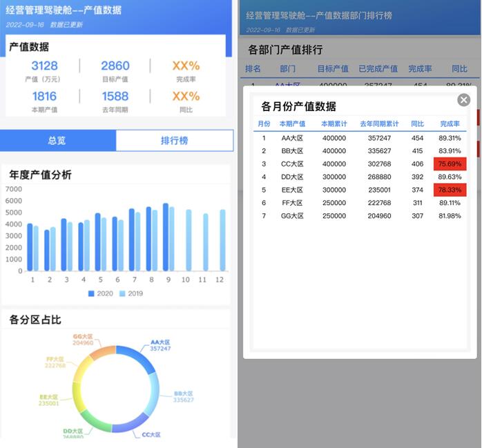The width and height of the screenshot is (482, 448).
Task: Select the 总览 tab
Action: pyautogui.click(x=57, y=140)
